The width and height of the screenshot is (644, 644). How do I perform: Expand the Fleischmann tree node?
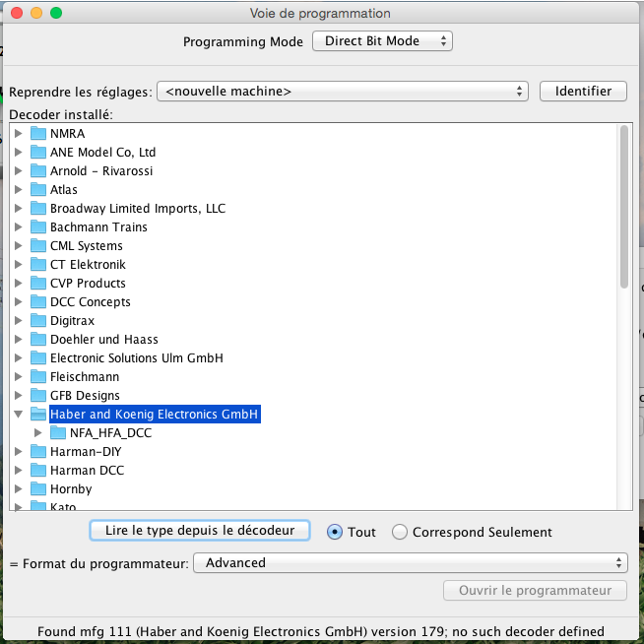18,376
